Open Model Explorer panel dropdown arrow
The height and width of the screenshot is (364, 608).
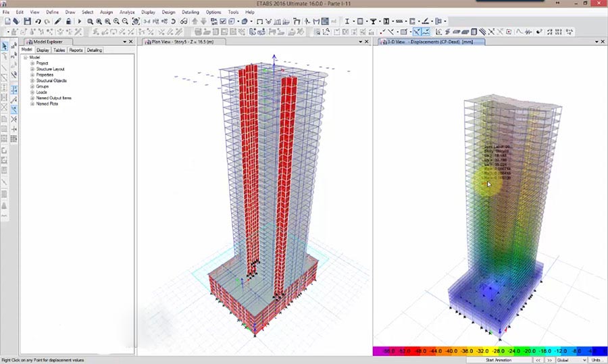click(125, 41)
